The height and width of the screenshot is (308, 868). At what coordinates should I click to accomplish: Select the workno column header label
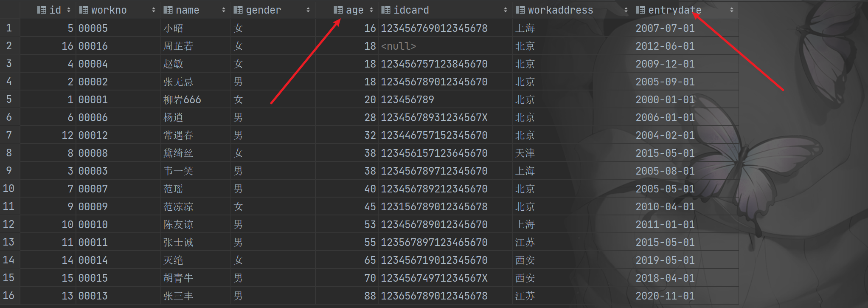[109, 10]
